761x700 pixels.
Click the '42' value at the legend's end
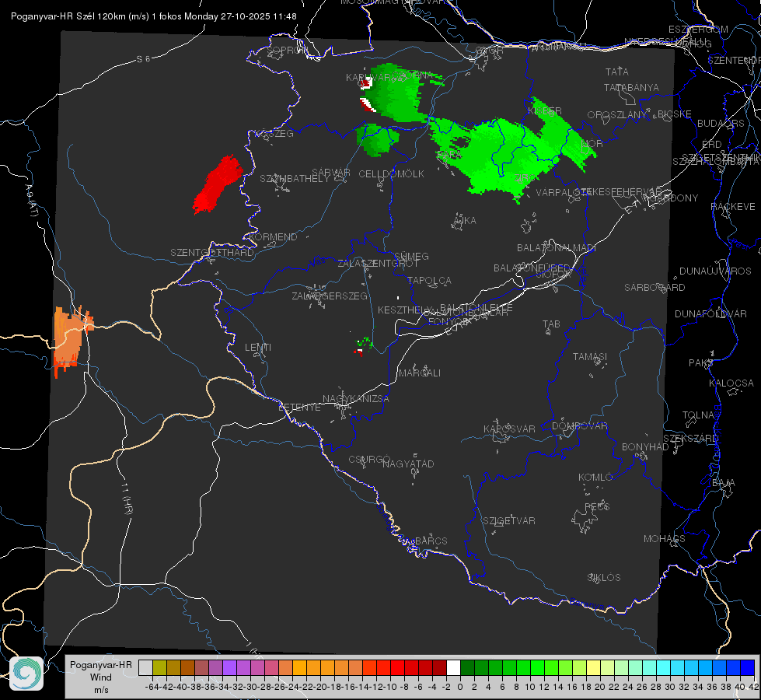tap(754, 687)
